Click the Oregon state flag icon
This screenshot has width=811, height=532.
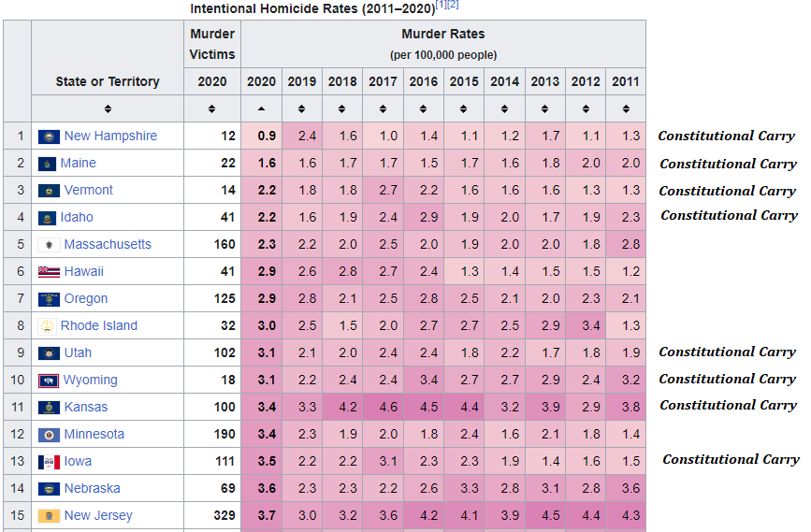point(49,299)
